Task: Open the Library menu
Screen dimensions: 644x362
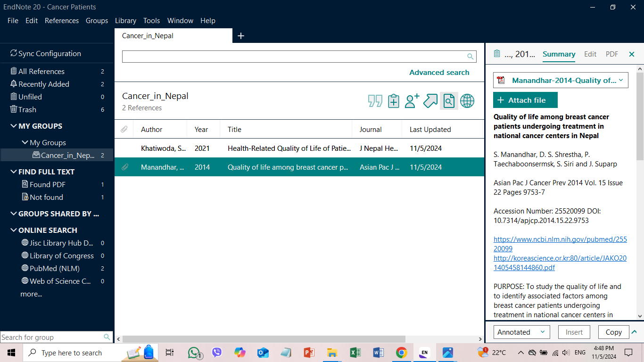Action: pyautogui.click(x=125, y=21)
